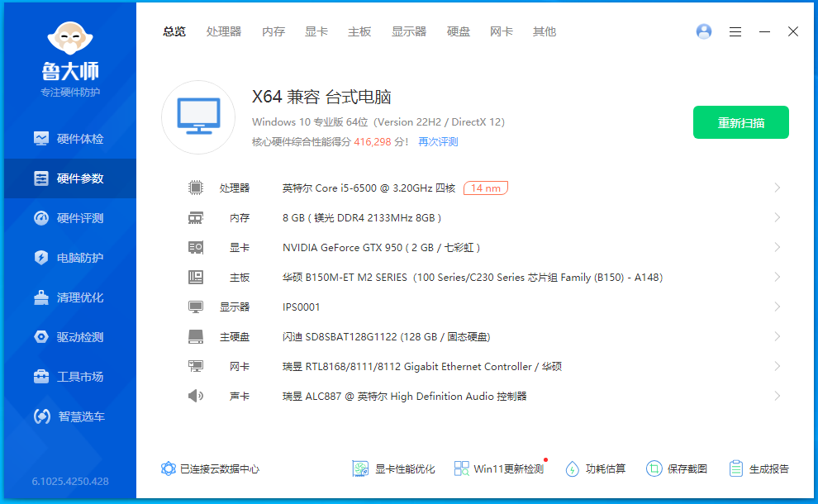Click X64 兼容 台式电脑 title
This screenshot has width=818, height=504.
point(321,97)
